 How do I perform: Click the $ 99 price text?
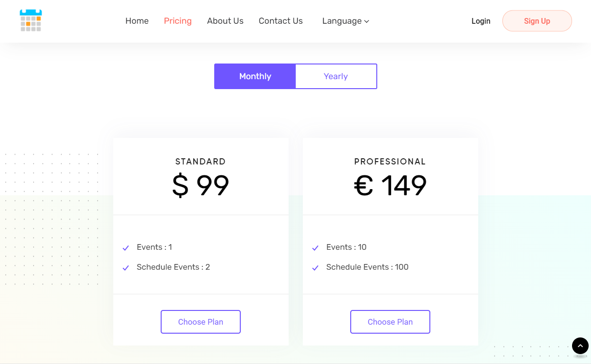pos(200,185)
